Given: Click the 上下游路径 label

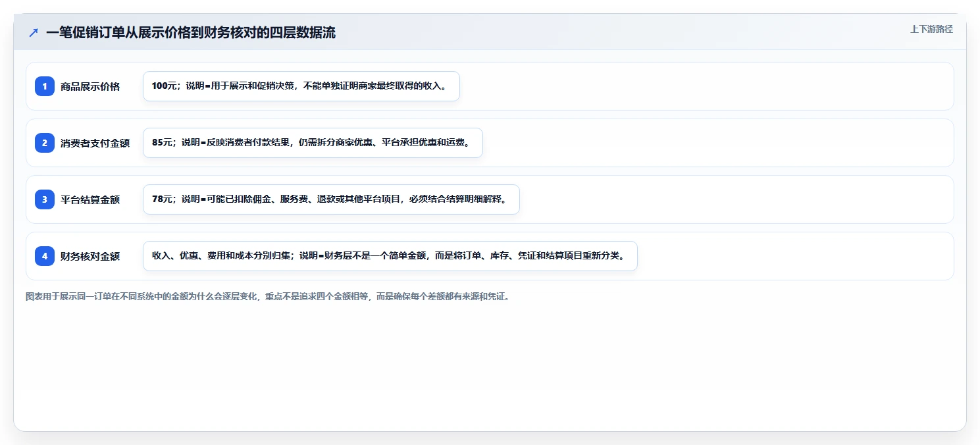Looking at the screenshot, I should tap(931, 29).
